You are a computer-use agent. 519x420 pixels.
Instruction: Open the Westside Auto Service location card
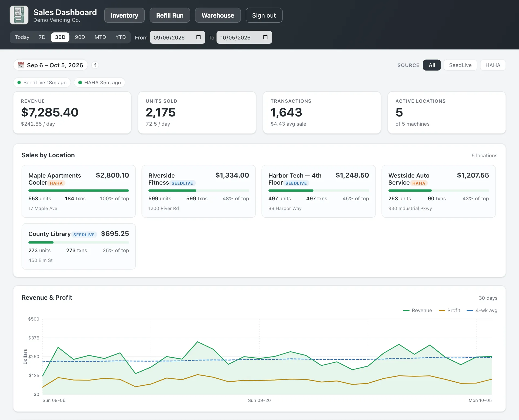(439, 191)
